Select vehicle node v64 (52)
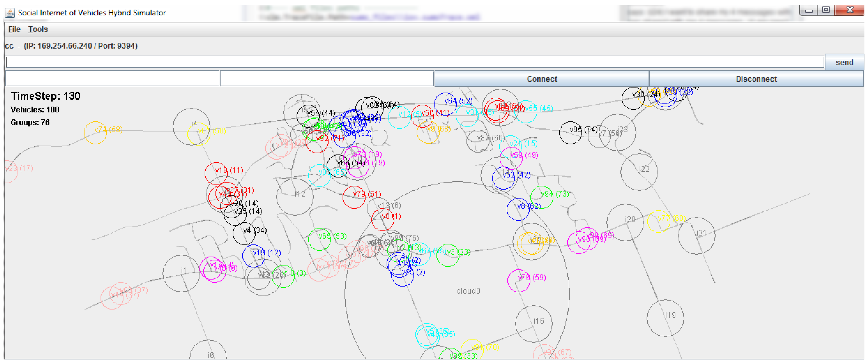Image resolution: width=868 pixels, height=363 pixels. [445, 104]
